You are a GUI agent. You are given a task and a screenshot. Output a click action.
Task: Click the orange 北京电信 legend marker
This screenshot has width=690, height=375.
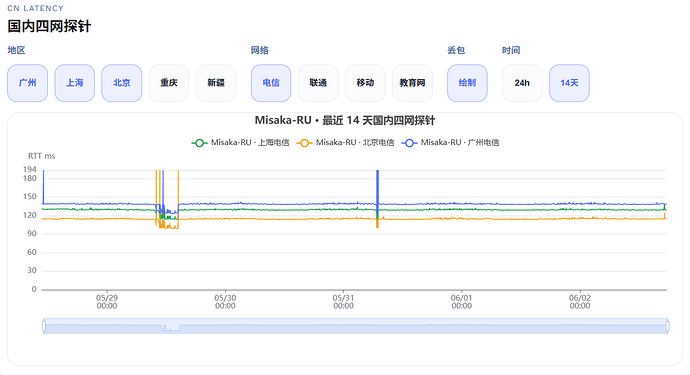(304, 143)
